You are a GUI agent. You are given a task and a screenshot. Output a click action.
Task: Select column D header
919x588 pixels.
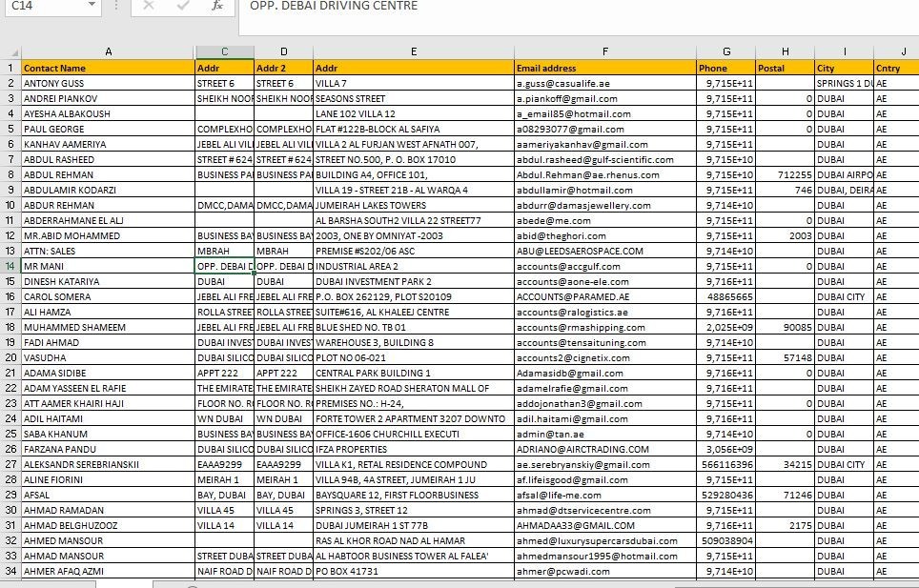(x=284, y=52)
